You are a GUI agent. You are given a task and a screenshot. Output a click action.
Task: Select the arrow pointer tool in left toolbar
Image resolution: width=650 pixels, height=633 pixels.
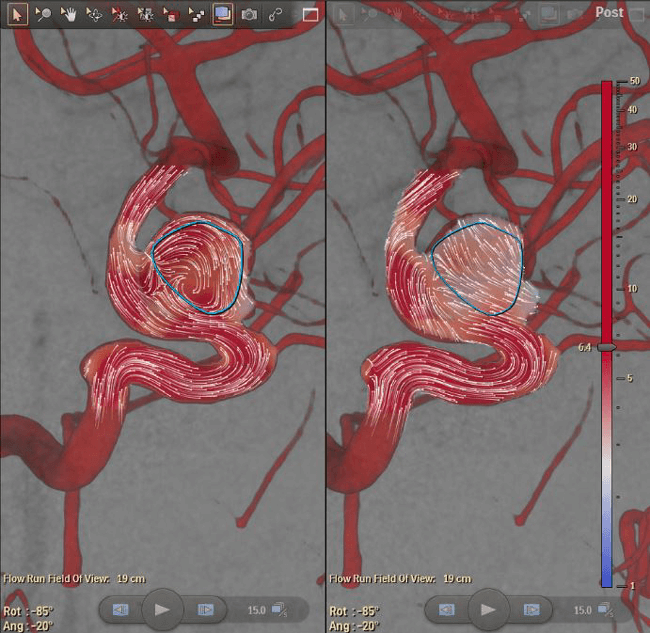(x=17, y=14)
